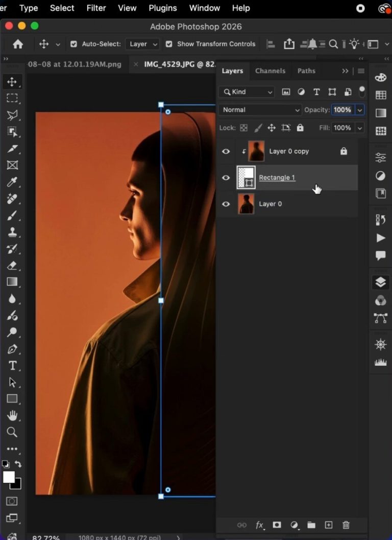Viewport: 392px width, 540px height.
Task: Expand hidden panel tabs double chevron
Action: (345, 71)
